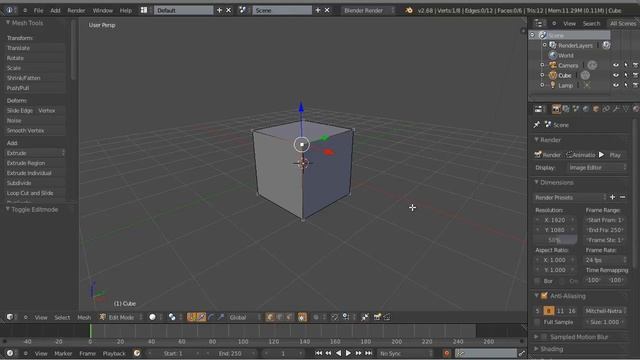Toggle the snap magnet icon
Image resolution: width=640 pixels, height=360 pixels.
[334, 317]
